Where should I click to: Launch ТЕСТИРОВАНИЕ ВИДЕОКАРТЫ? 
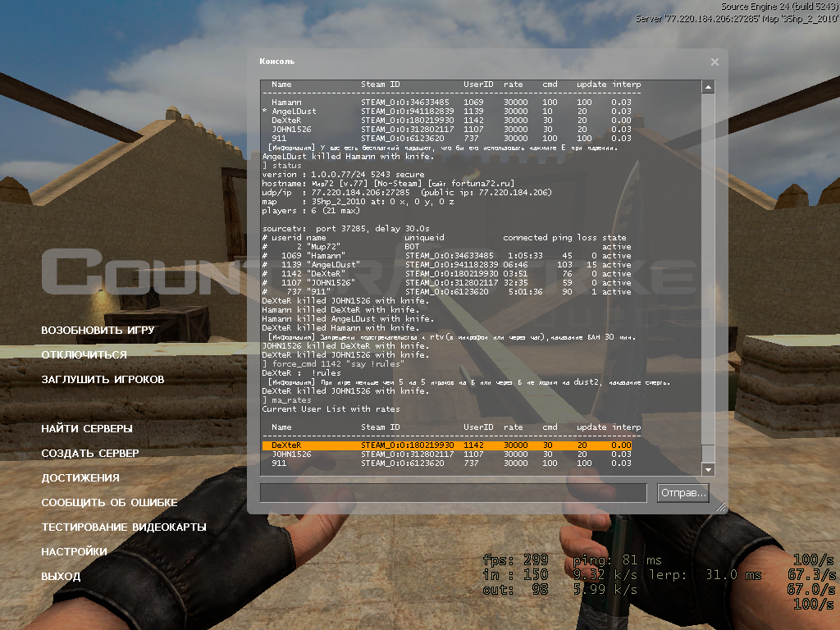pos(124,527)
